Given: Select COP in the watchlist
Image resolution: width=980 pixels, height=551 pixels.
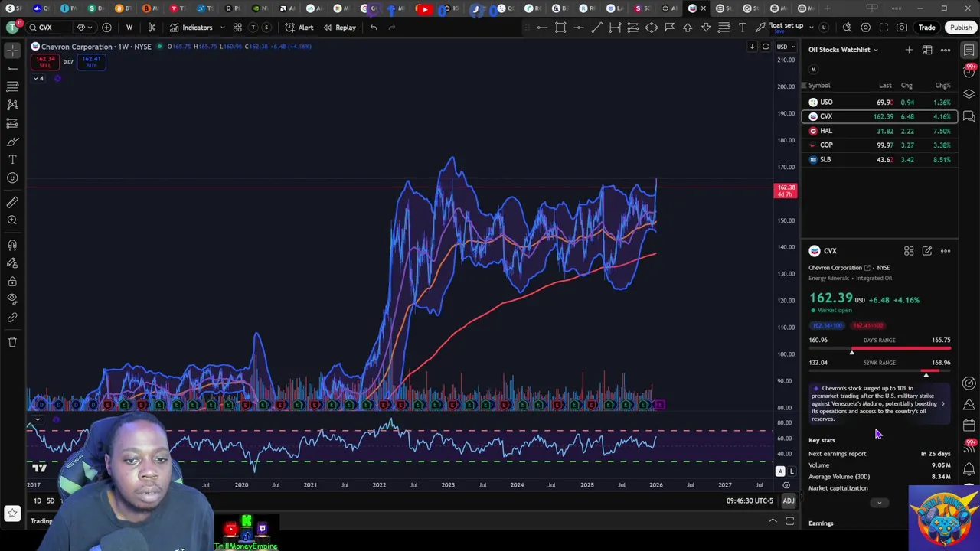Looking at the screenshot, I should click(880, 145).
